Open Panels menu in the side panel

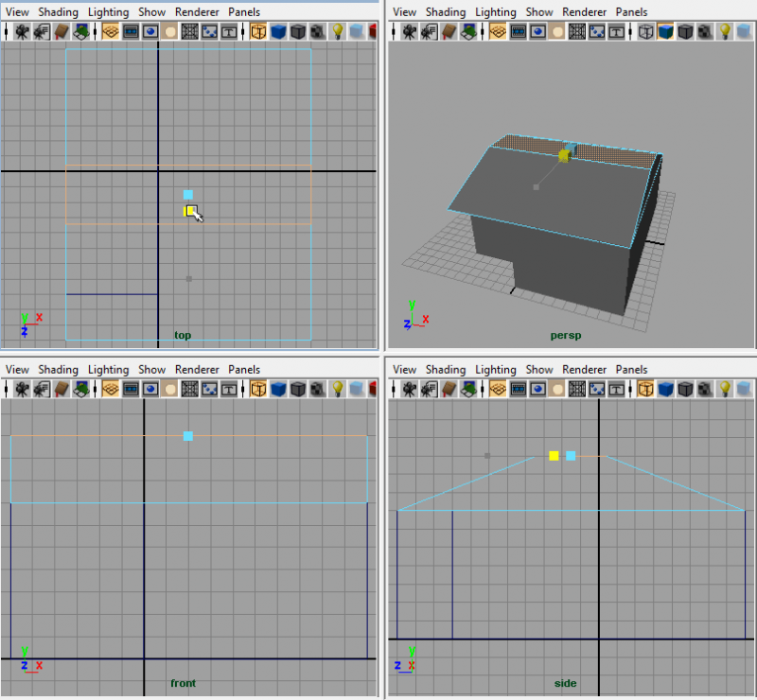tap(632, 370)
